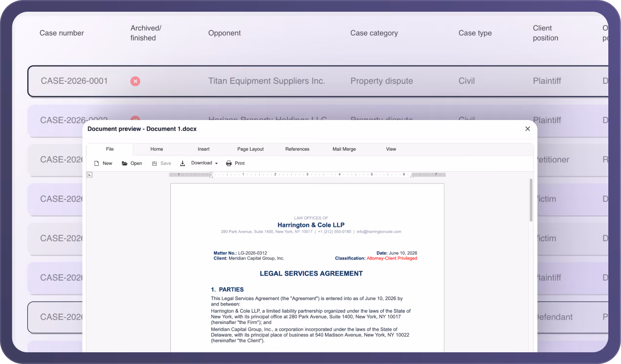Click the Open folder icon
The width and height of the screenshot is (621, 364).
(124, 163)
